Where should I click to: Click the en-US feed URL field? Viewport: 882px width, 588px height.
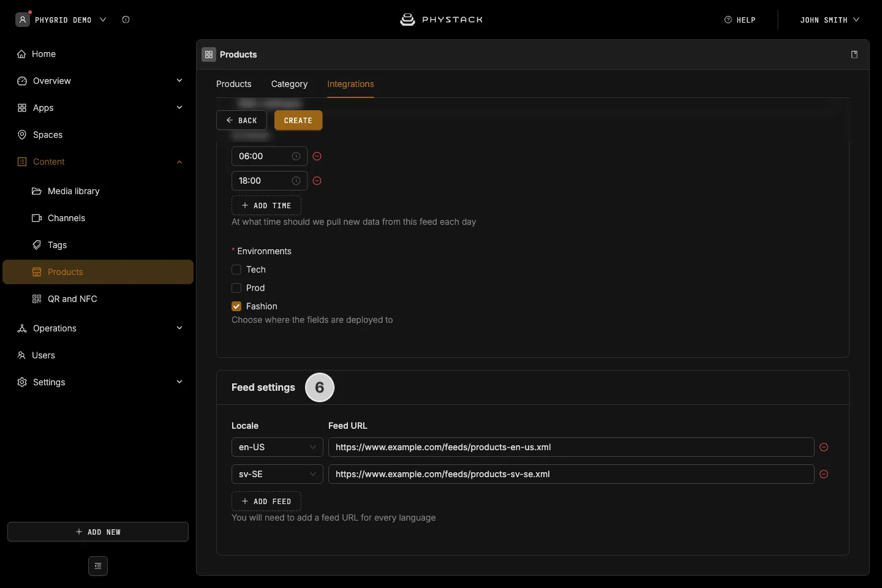tap(571, 447)
